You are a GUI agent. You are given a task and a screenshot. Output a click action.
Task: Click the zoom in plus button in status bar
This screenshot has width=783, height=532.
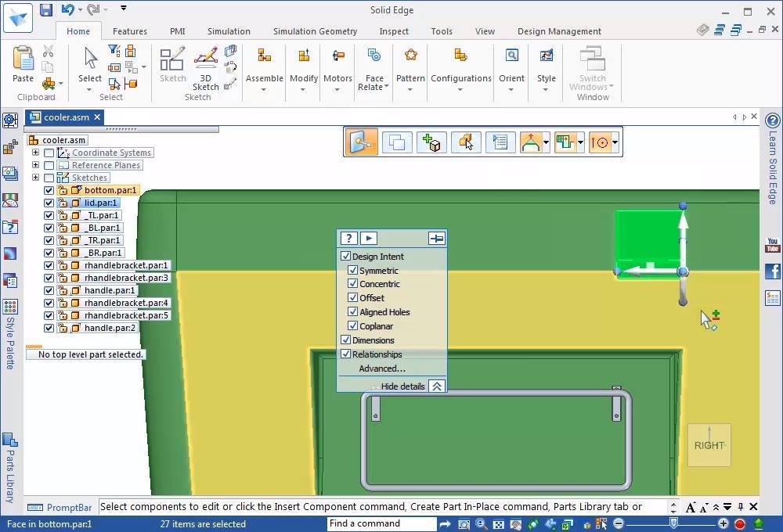click(723, 523)
